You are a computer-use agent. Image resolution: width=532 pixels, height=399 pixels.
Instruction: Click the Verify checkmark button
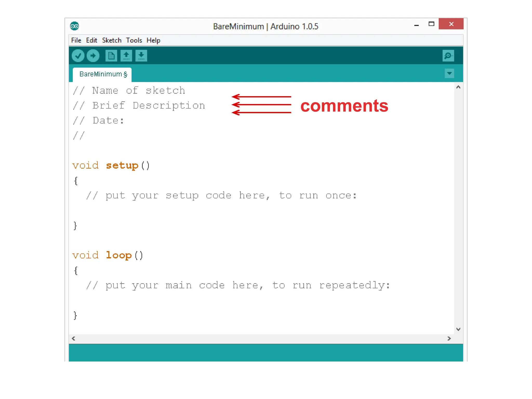click(78, 56)
